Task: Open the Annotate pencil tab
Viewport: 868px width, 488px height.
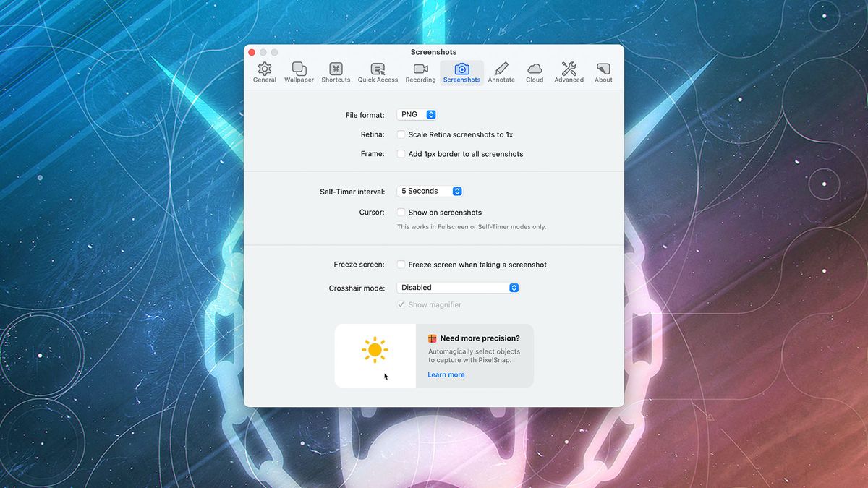Action: (x=501, y=72)
